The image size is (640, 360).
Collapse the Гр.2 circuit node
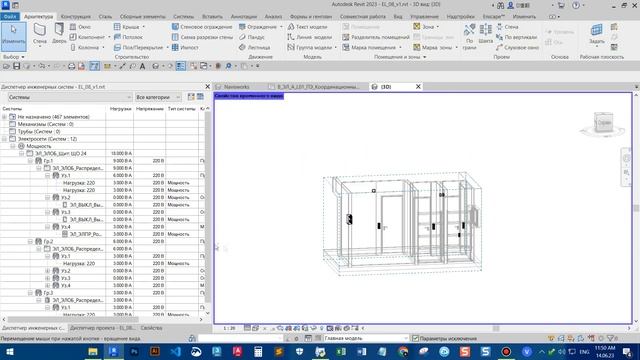pyautogui.click(x=31, y=242)
